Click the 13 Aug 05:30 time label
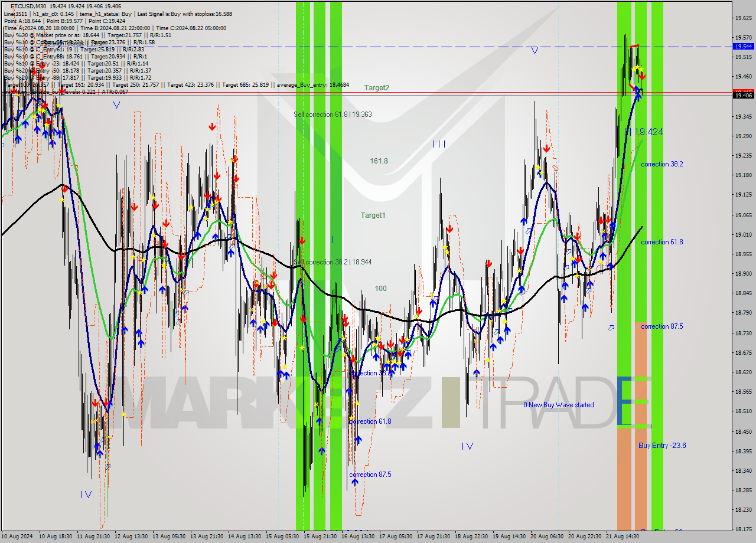The height and width of the screenshot is (543, 756). (x=168, y=537)
